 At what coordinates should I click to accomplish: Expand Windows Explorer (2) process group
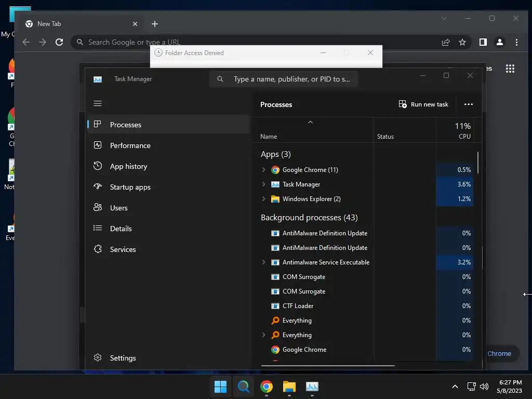[x=263, y=199]
